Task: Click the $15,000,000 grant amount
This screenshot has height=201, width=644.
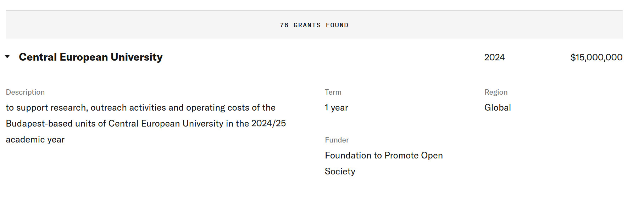Action: [x=596, y=57]
